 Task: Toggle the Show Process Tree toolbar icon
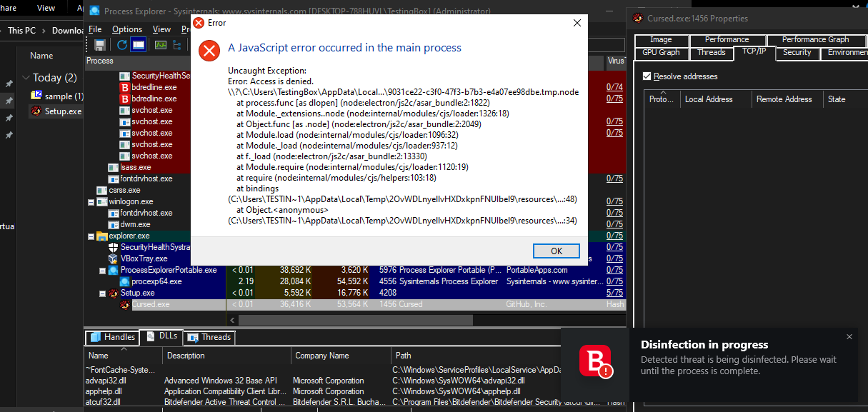pos(177,45)
